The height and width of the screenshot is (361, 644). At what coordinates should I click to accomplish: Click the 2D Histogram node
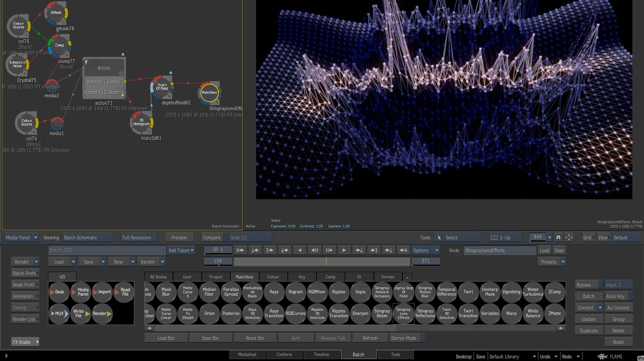[141, 122]
